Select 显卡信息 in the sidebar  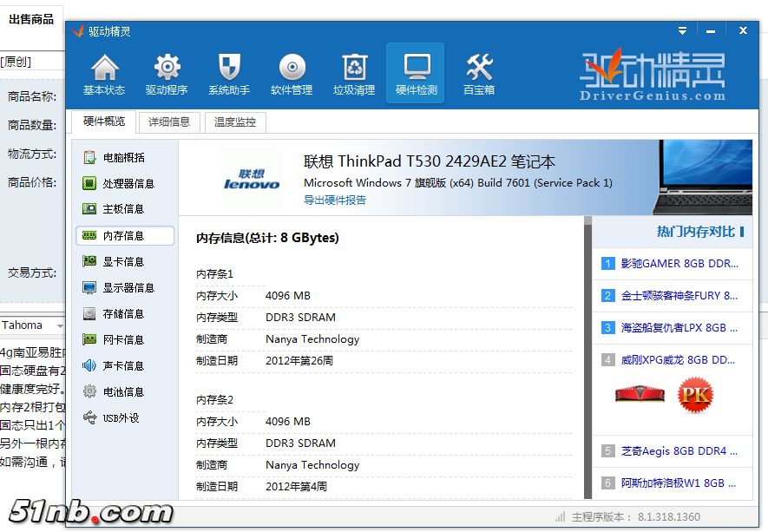click(x=124, y=261)
